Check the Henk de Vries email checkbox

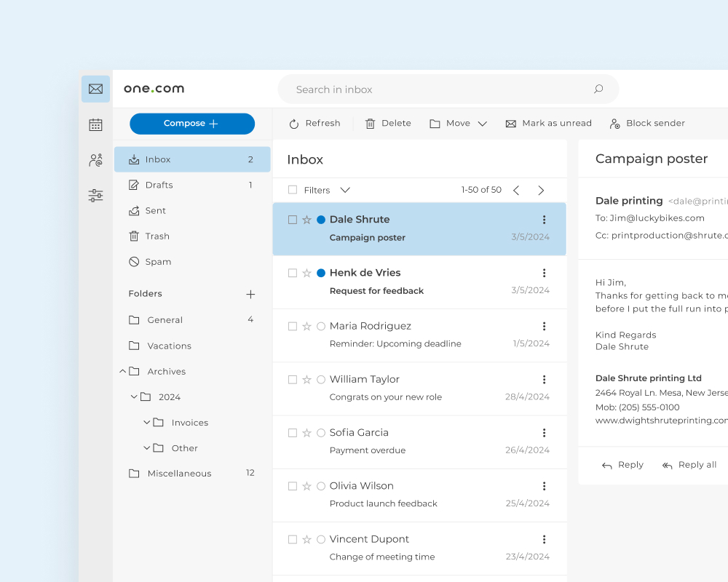coord(293,273)
